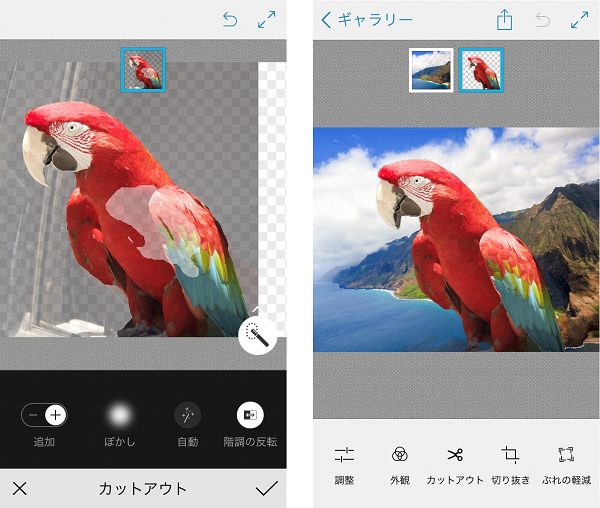Go back to ギャラリー
Screen dimensions: 600x508
[x=367, y=20]
